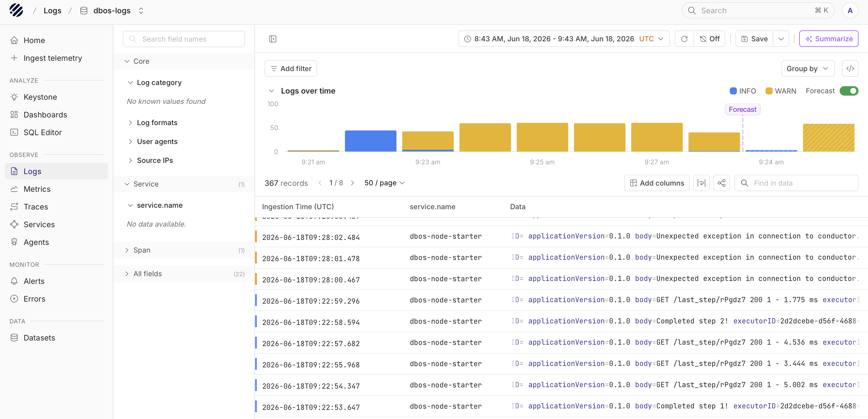Open log row 2026-06-18T09:28:02.484

[x=561, y=236]
